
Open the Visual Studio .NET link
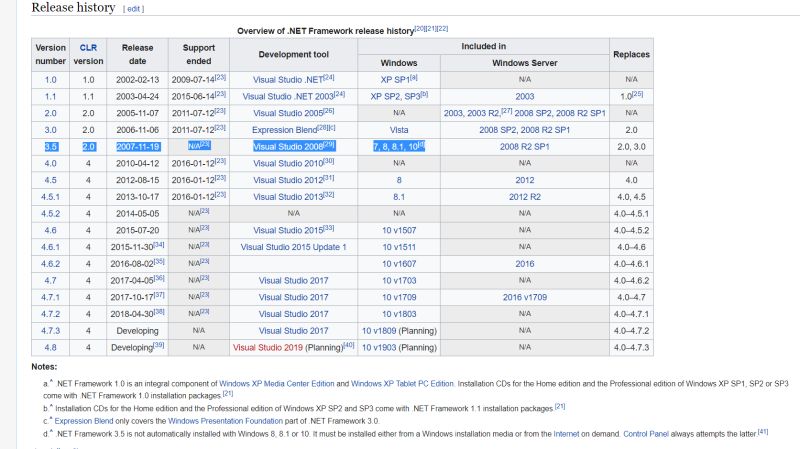point(288,80)
